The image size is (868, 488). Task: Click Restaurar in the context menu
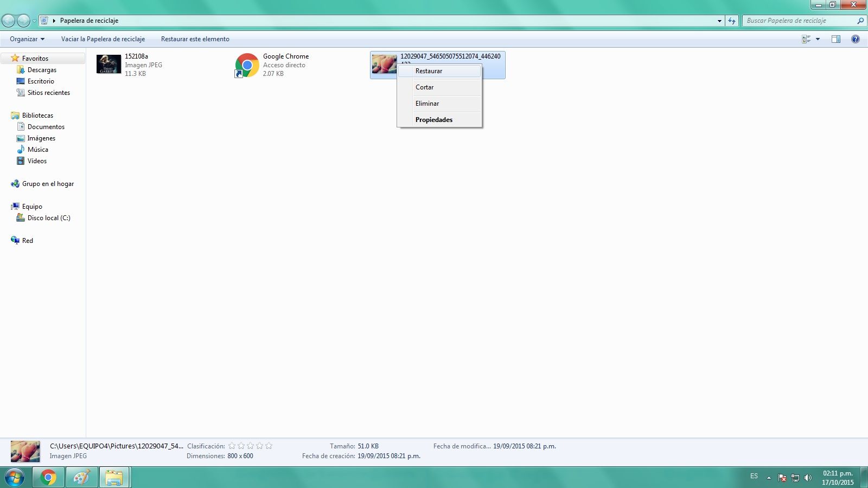pyautogui.click(x=429, y=71)
